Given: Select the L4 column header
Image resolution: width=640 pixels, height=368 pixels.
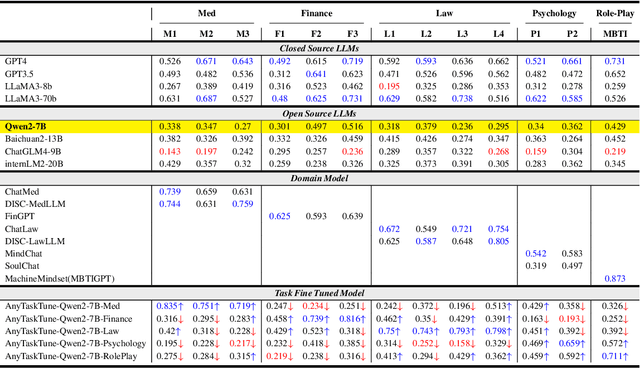Looking at the screenshot, I should point(499,34).
